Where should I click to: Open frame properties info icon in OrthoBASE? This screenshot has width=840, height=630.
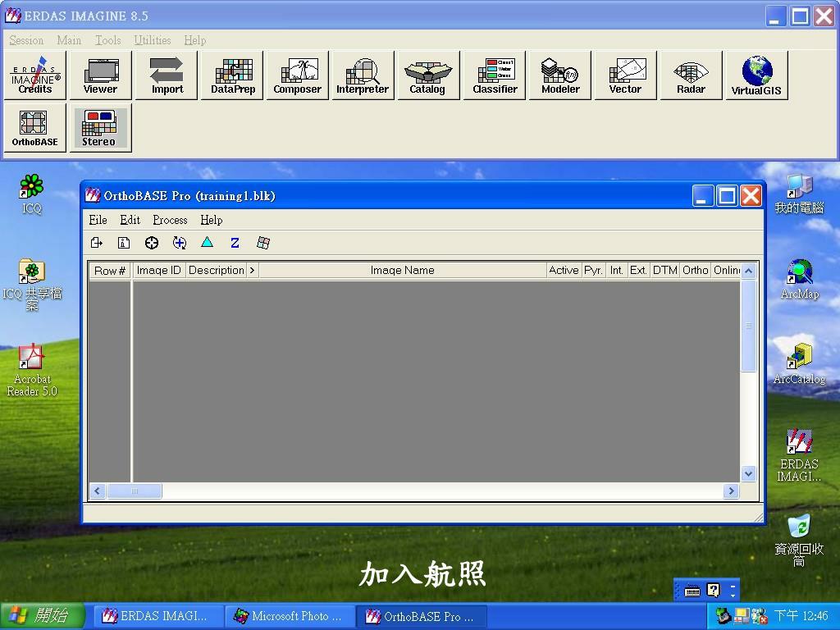click(x=124, y=243)
